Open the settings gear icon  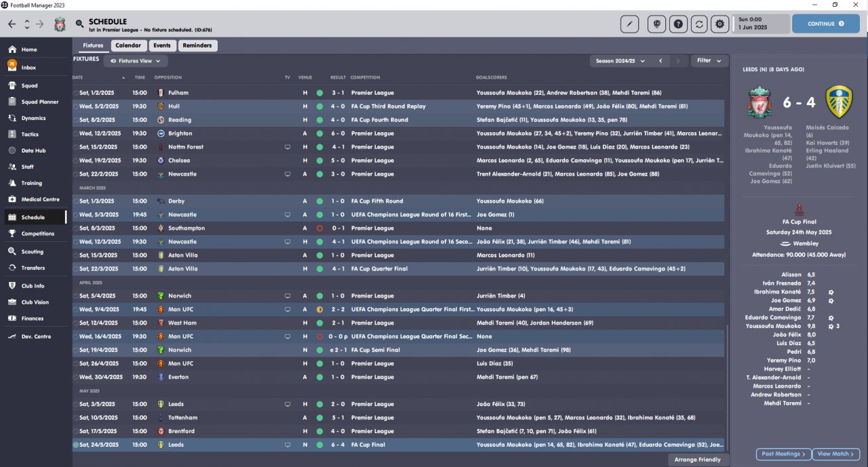pyautogui.click(x=719, y=24)
